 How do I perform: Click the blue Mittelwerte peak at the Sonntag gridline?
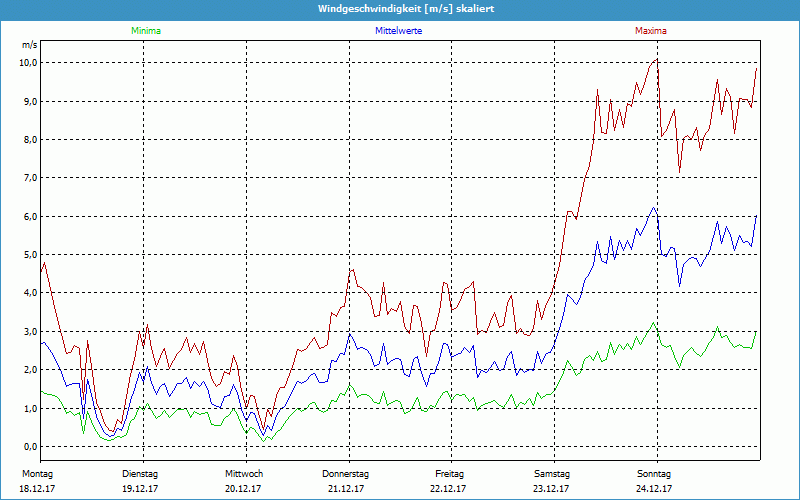pos(653,208)
